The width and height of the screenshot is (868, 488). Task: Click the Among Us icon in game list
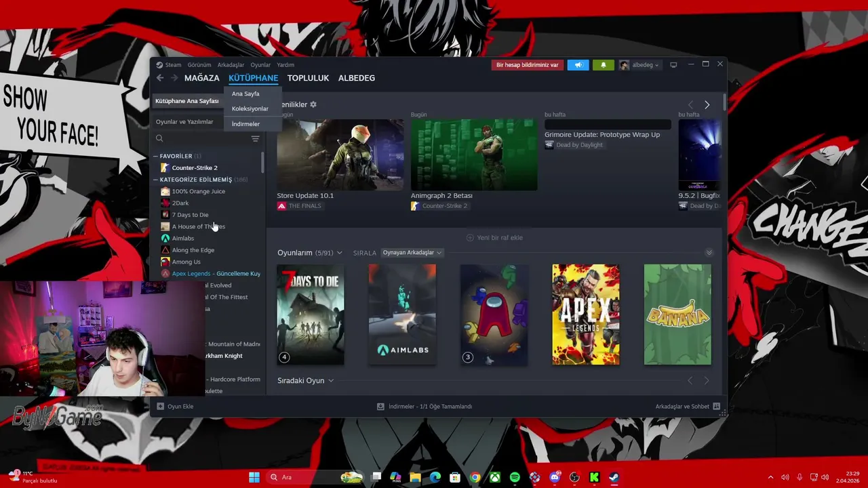click(x=165, y=262)
